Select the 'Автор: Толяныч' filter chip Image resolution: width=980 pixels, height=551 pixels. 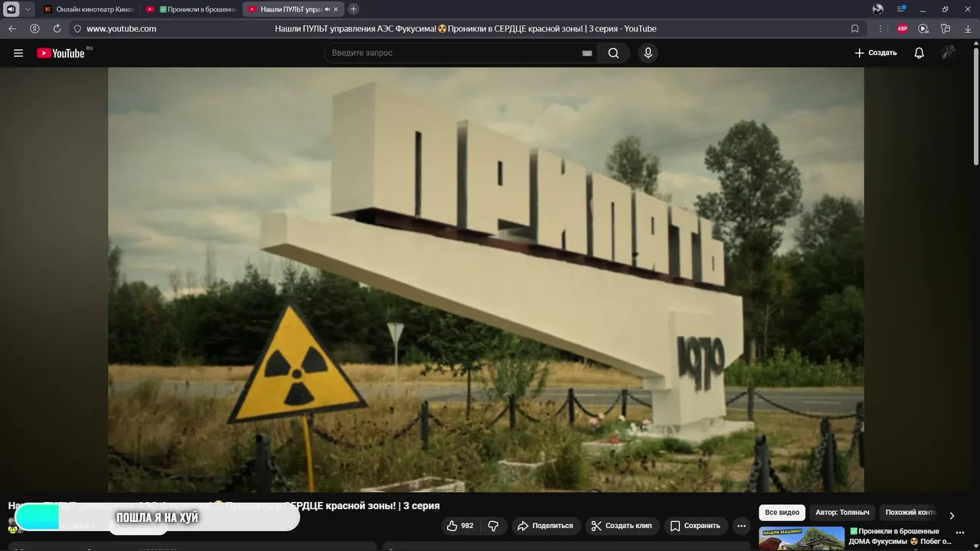coord(842,513)
